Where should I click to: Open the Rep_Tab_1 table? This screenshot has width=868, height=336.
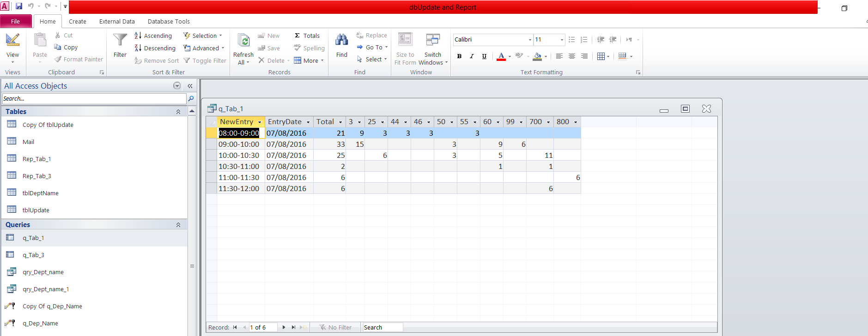[x=37, y=159]
